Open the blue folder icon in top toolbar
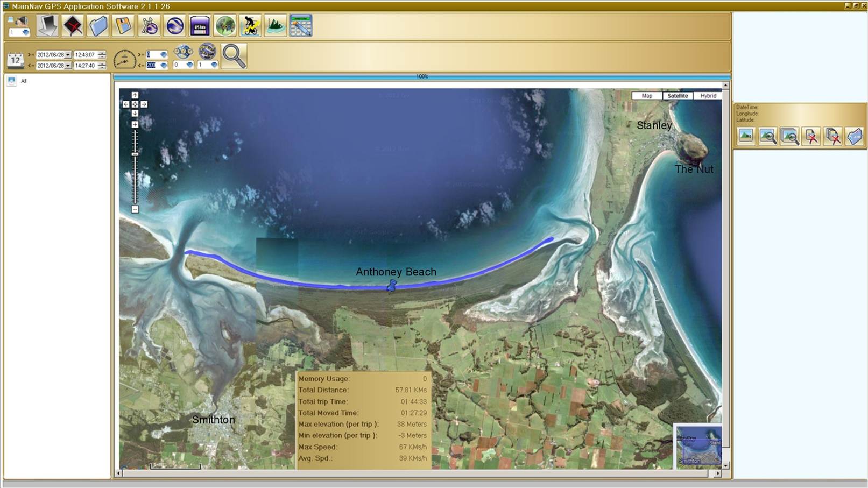The width and height of the screenshot is (868, 488). coord(98,26)
